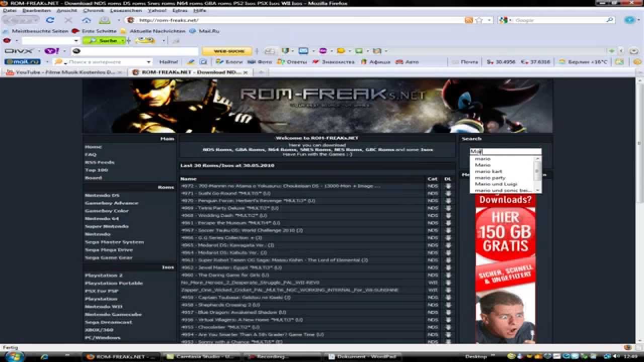Click the browser Reload button

(50, 20)
